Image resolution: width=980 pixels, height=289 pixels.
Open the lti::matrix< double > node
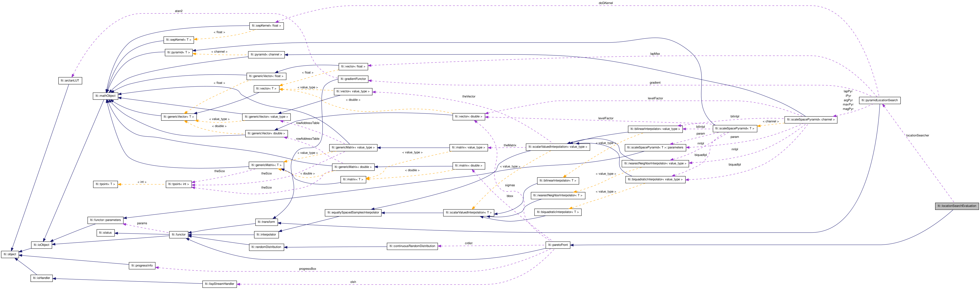pyautogui.click(x=468, y=166)
